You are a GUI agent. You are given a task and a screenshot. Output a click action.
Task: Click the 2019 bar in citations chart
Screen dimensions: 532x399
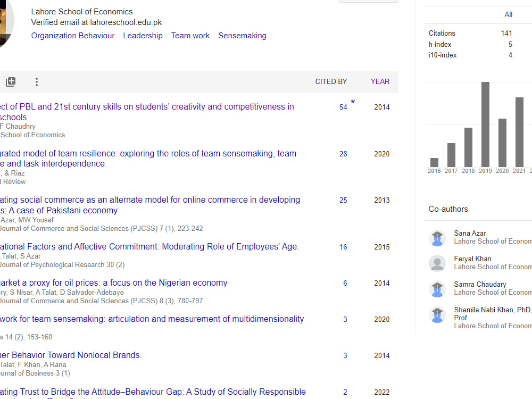pos(485,124)
